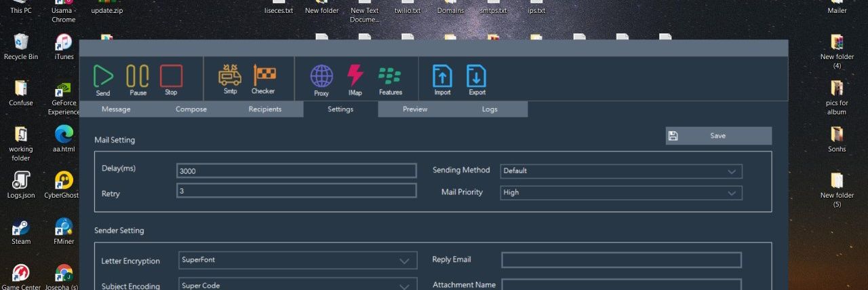Select the Settings tab
This screenshot has width=868, height=290.
point(340,109)
